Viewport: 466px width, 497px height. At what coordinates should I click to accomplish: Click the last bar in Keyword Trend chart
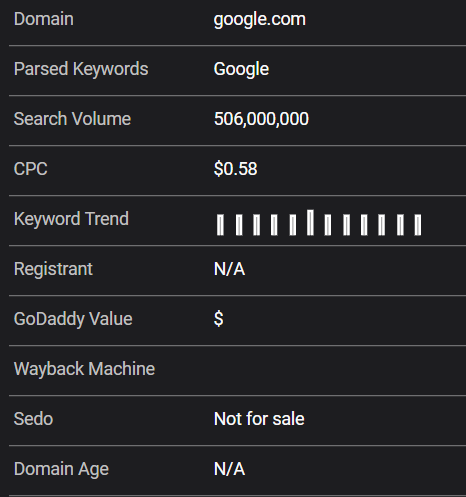(418, 225)
